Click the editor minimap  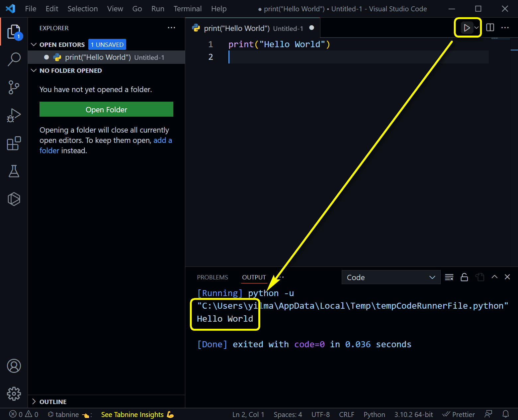click(x=501, y=39)
